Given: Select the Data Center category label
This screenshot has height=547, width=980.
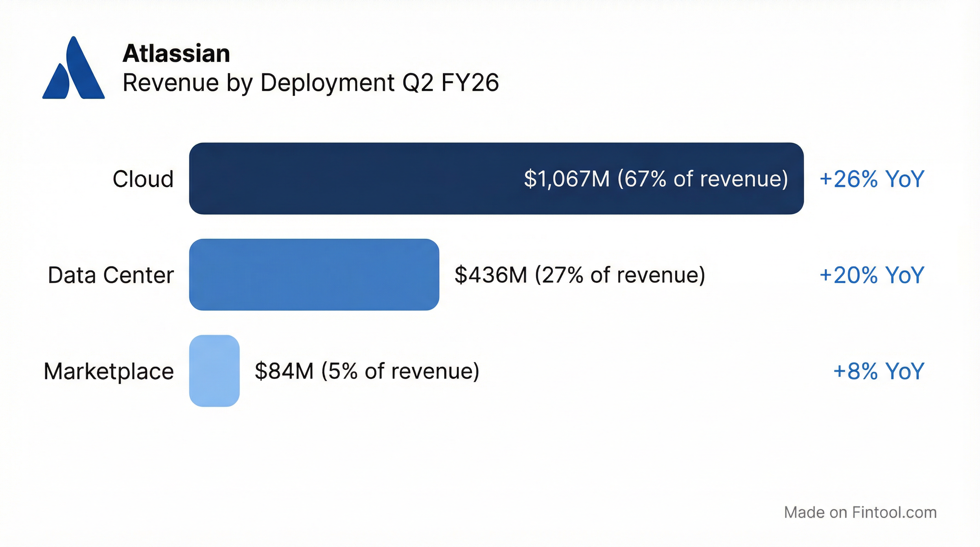Looking at the screenshot, I should pyautogui.click(x=111, y=275).
